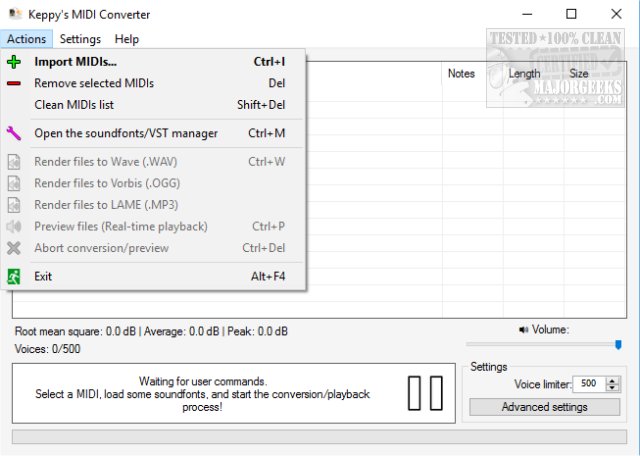Image resolution: width=640 pixels, height=456 pixels.
Task: Click the 'Waiting for user commands.' status text
Action: [x=202, y=381]
